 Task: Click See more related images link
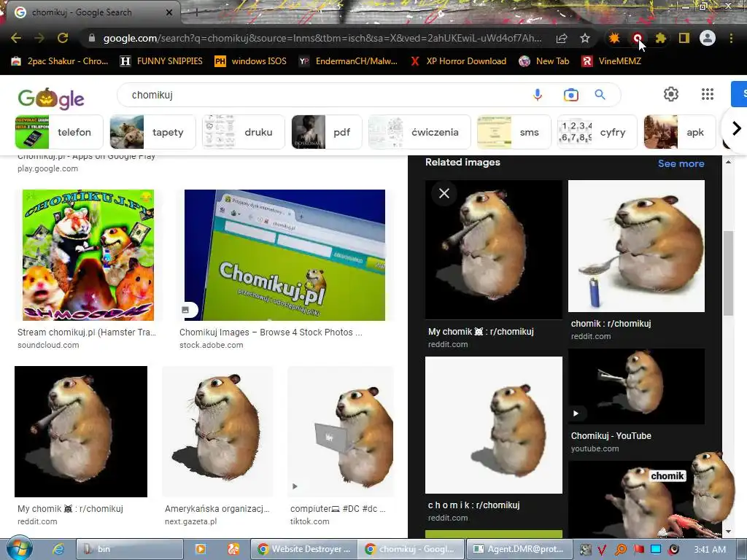pyautogui.click(x=681, y=163)
